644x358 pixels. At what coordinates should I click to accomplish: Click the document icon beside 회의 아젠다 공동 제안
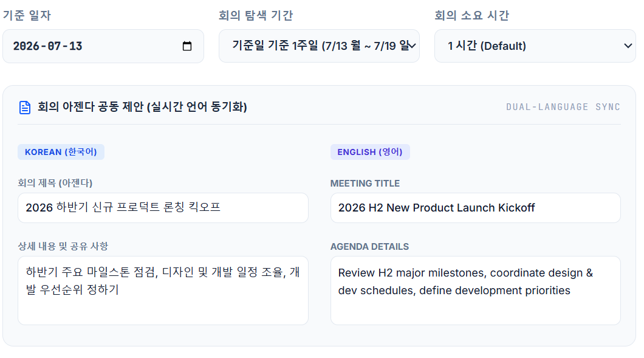click(x=25, y=107)
